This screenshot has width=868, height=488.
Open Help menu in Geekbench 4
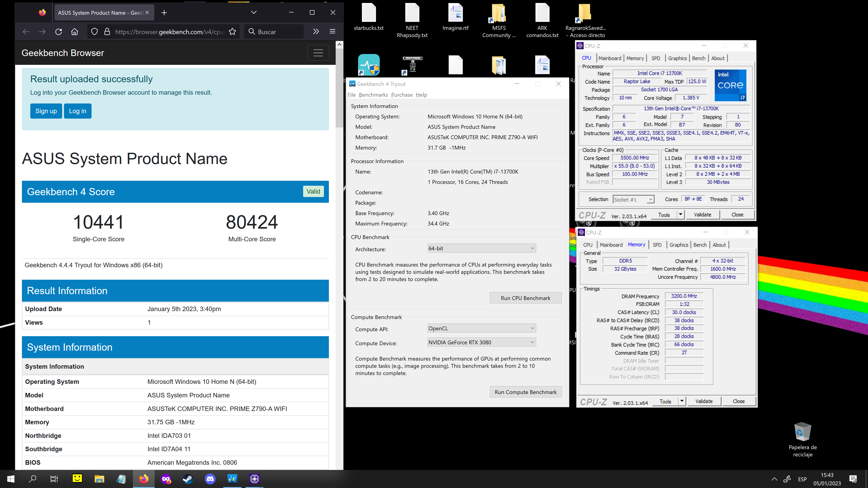(x=421, y=95)
